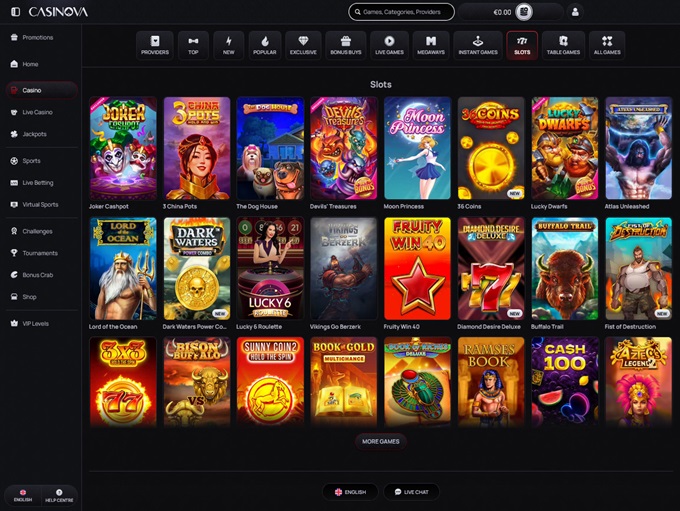Select the Bonus Buys category icon
The image size is (680, 511).
click(x=346, y=45)
